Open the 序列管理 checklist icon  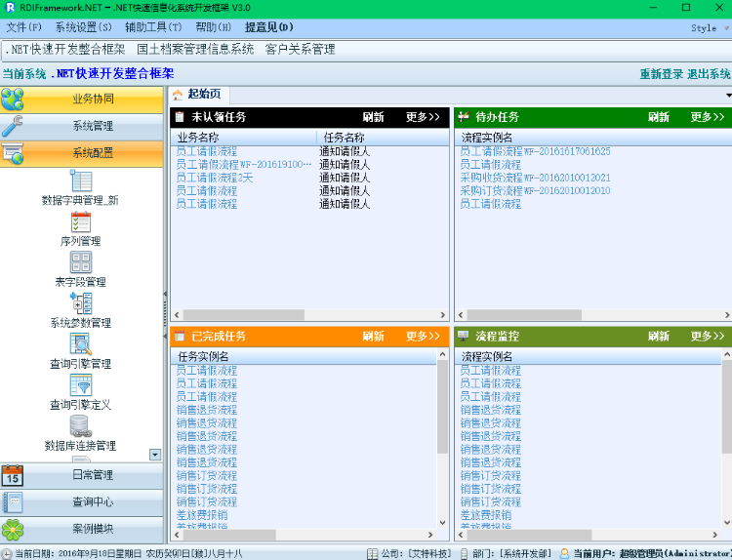point(81,222)
